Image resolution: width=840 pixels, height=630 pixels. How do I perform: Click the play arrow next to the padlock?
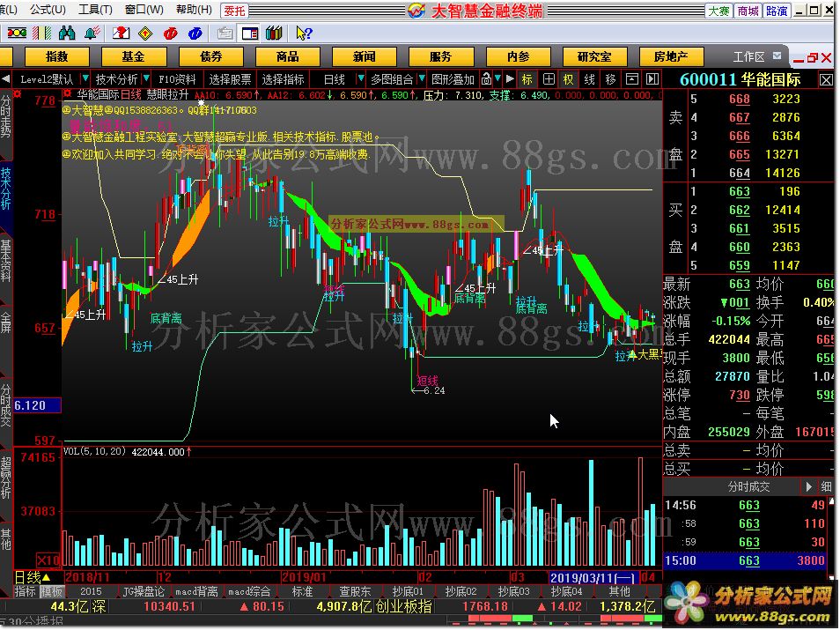[510, 79]
